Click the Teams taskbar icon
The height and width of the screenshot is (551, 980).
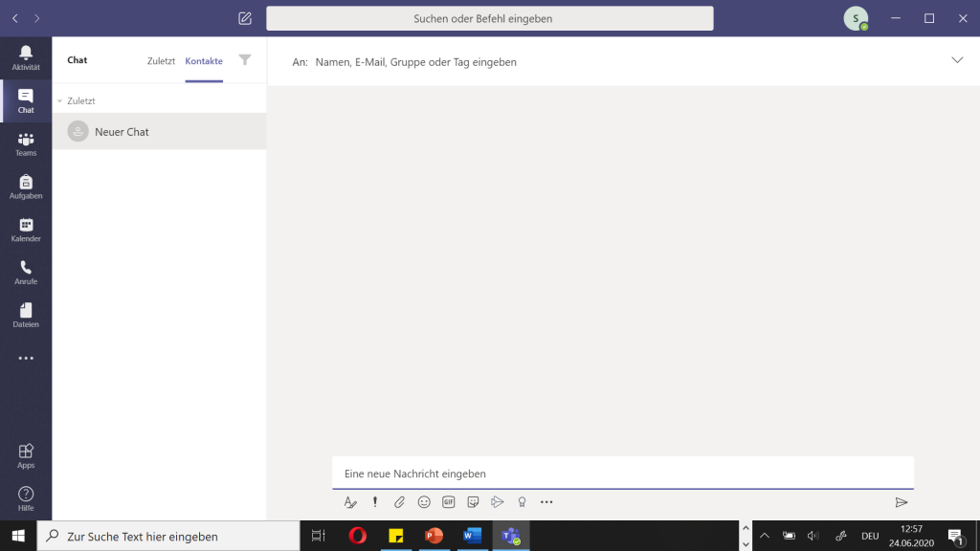(x=511, y=536)
